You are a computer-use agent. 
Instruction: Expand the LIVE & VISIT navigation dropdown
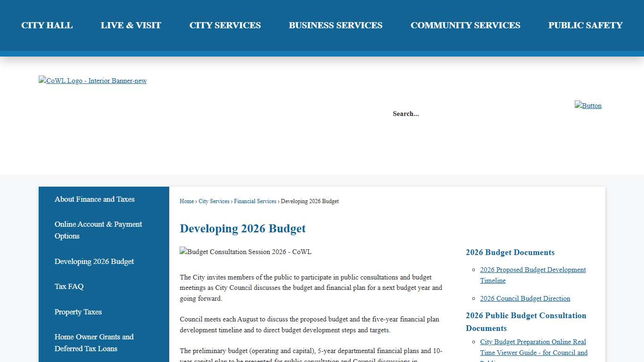click(x=131, y=25)
